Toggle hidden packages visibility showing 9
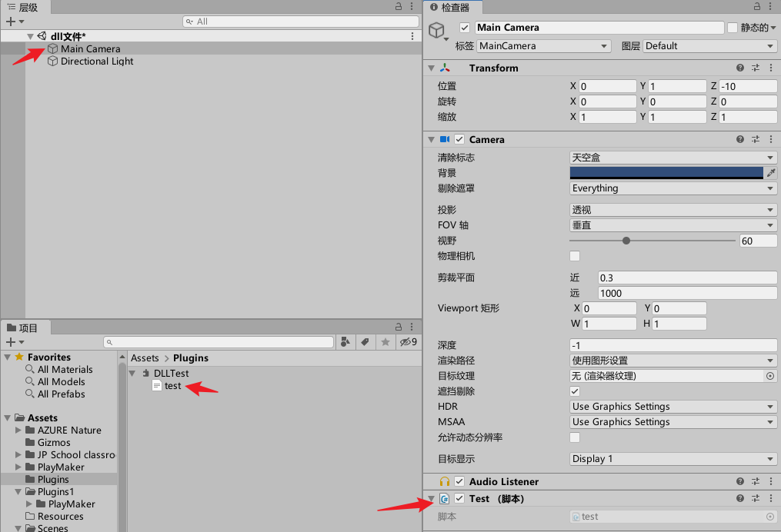Image resolution: width=781 pixels, height=532 pixels. pyautogui.click(x=409, y=342)
